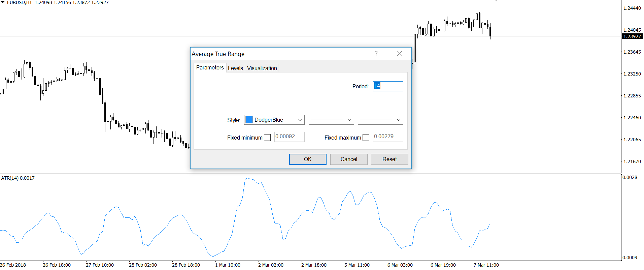Enable the Fixed minimum checkbox
Screen dimensions: 644x270
coord(267,138)
